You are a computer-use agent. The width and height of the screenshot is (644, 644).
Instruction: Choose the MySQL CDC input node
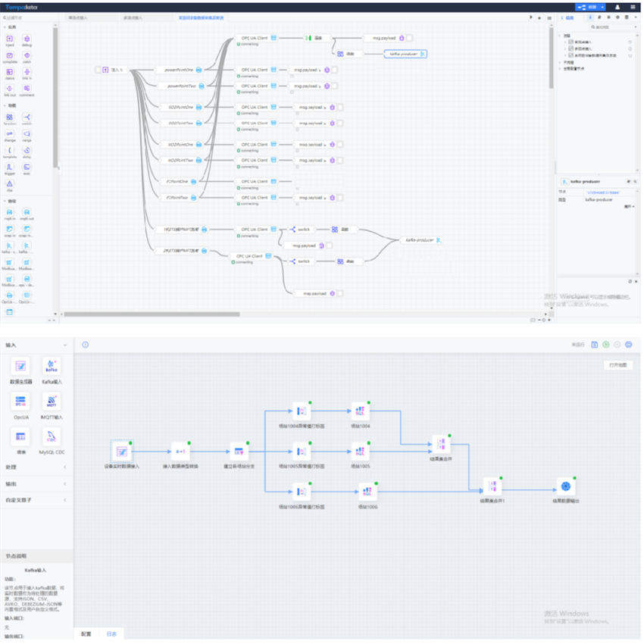(x=52, y=436)
